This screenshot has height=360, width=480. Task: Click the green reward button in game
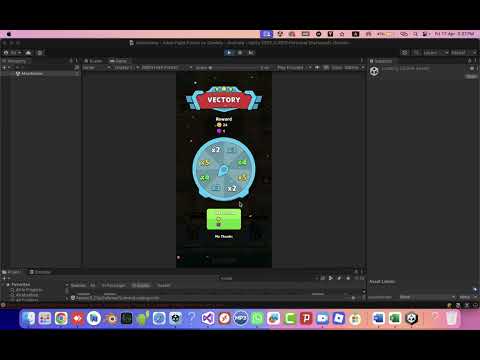click(224, 219)
